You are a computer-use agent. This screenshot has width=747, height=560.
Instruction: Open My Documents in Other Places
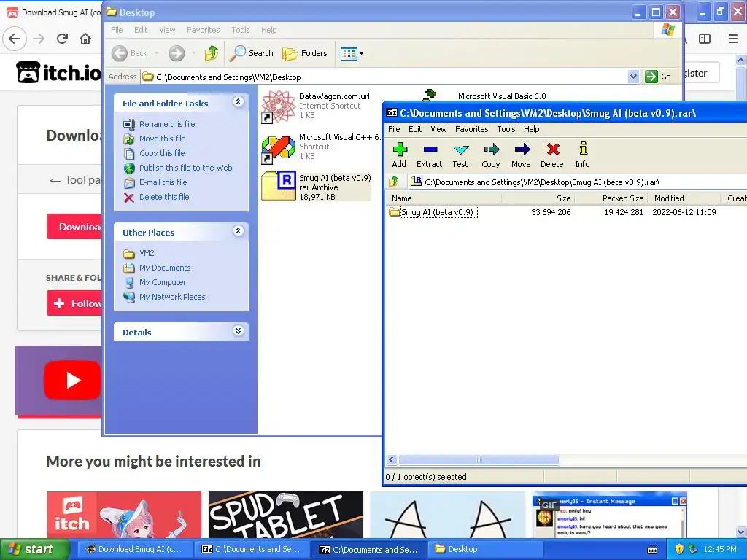(165, 268)
